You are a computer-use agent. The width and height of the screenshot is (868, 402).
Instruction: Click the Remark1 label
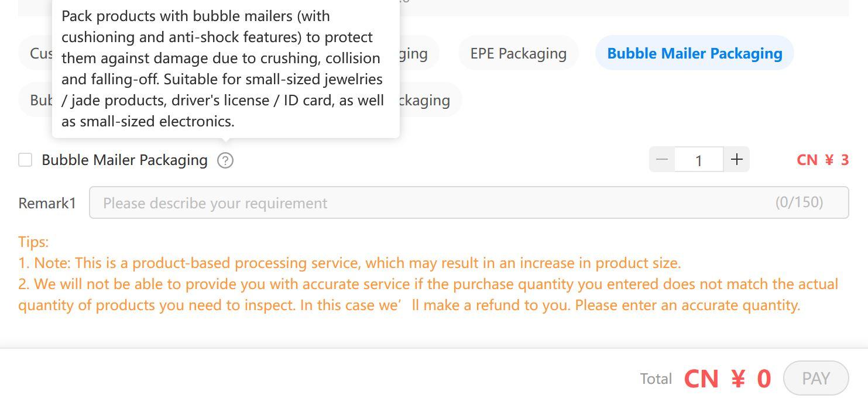click(47, 203)
